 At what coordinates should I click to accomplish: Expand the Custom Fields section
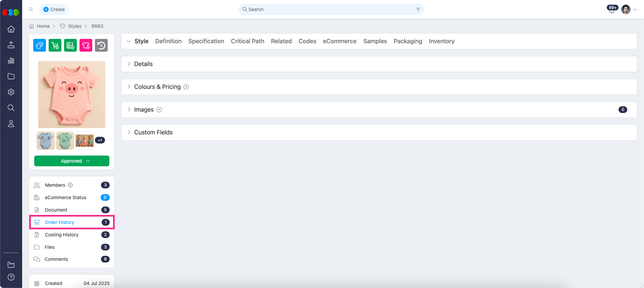[x=153, y=132]
